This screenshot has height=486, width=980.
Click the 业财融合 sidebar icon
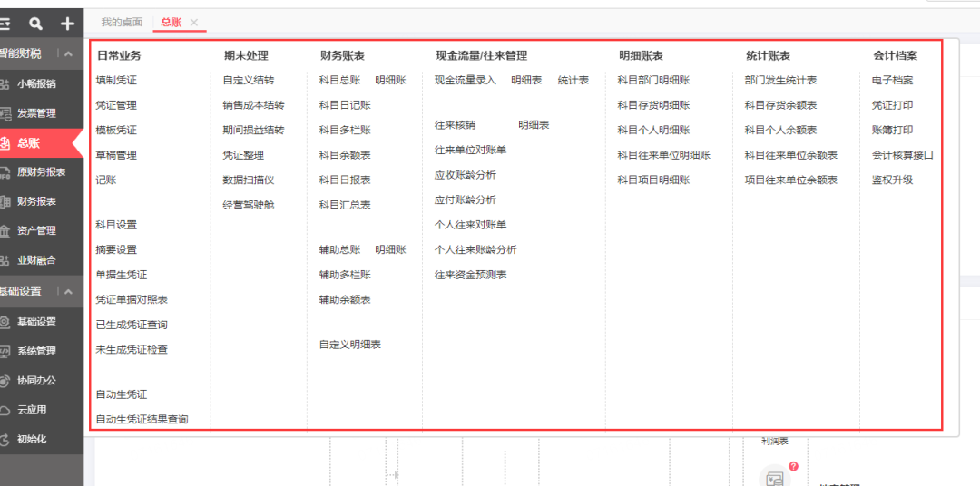coord(5,260)
